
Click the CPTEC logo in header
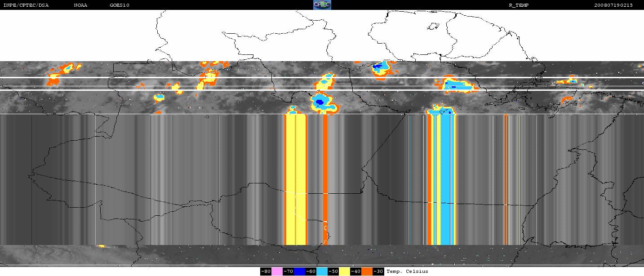(322, 5)
